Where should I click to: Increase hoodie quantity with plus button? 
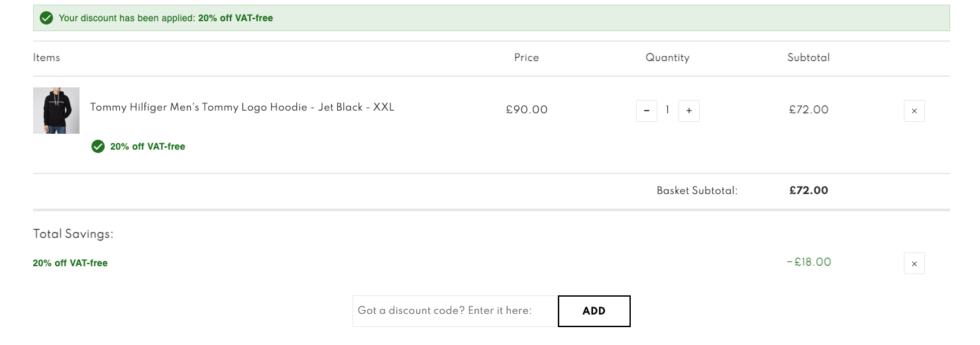(689, 111)
